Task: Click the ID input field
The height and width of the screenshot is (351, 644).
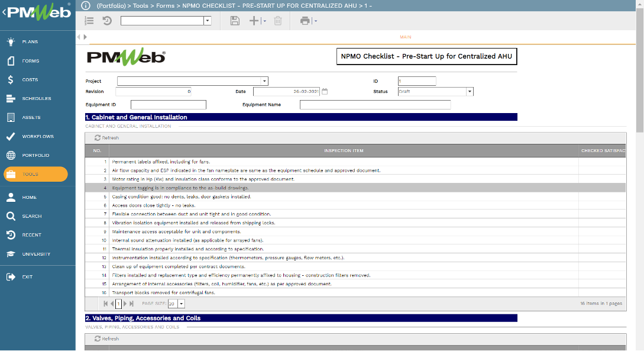Action: 417,81
